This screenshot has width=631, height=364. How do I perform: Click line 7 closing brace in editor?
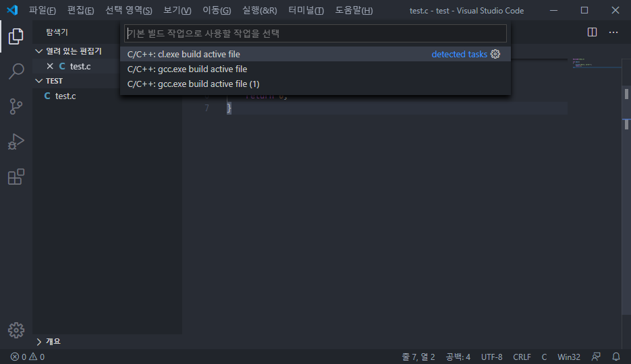[229, 108]
